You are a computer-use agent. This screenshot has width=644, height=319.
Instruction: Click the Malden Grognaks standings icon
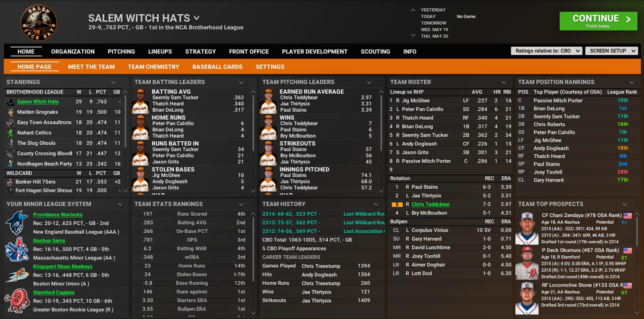pyautogui.click(x=11, y=112)
